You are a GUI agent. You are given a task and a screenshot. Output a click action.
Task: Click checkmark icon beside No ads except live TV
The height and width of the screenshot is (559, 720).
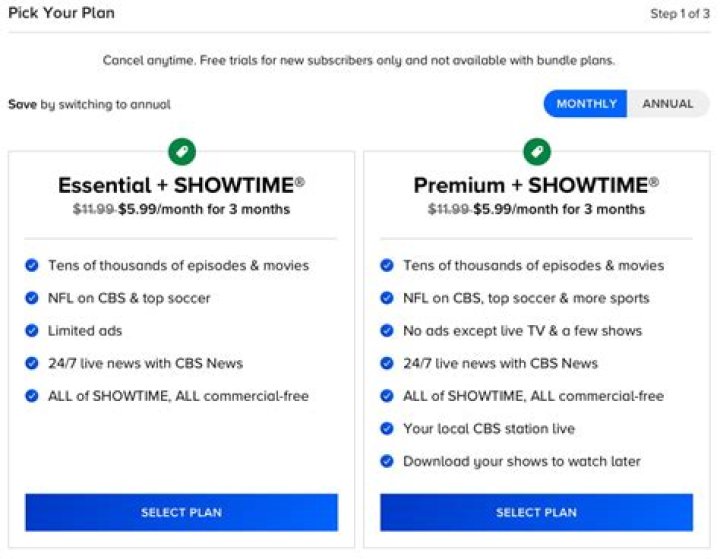387,331
